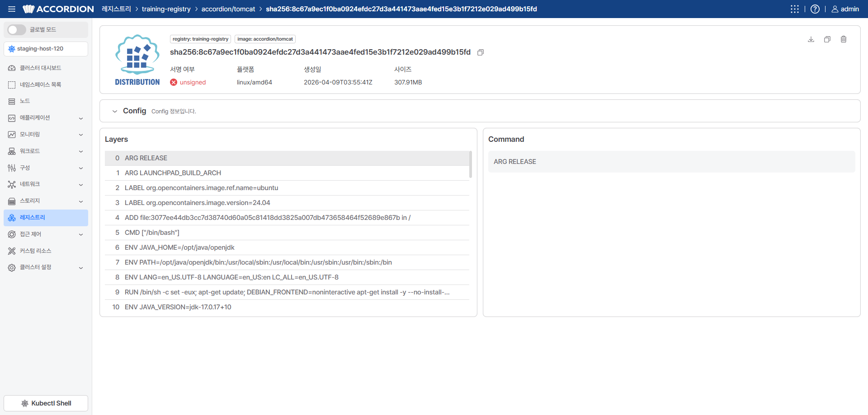
Task: Toggle the 글로벌 모드 switch
Action: [17, 30]
